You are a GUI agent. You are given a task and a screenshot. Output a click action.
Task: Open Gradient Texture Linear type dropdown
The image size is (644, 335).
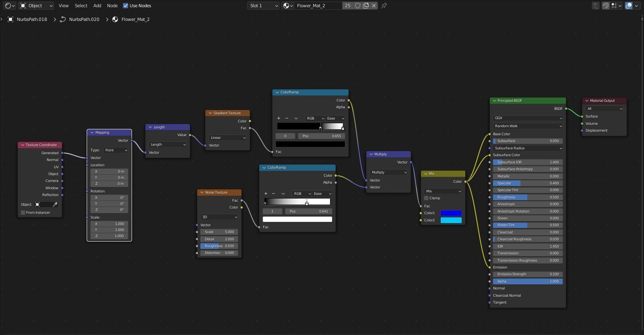pyautogui.click(x=227, y=138)
